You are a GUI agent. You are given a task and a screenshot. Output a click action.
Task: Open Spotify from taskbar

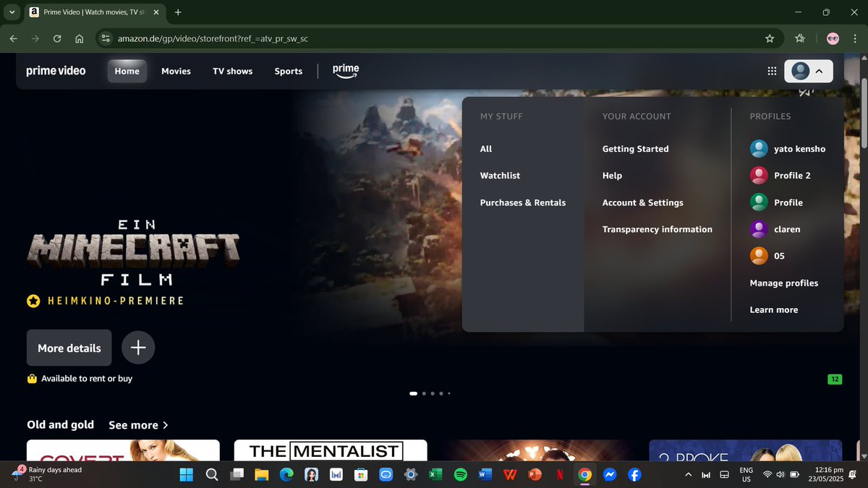pos(460,475)
